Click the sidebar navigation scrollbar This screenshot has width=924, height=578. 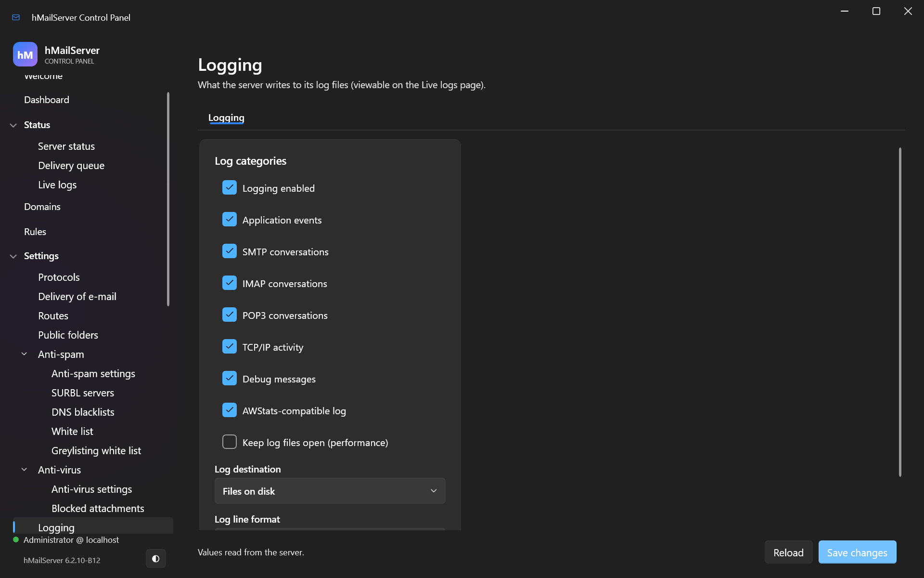[168, 199]
